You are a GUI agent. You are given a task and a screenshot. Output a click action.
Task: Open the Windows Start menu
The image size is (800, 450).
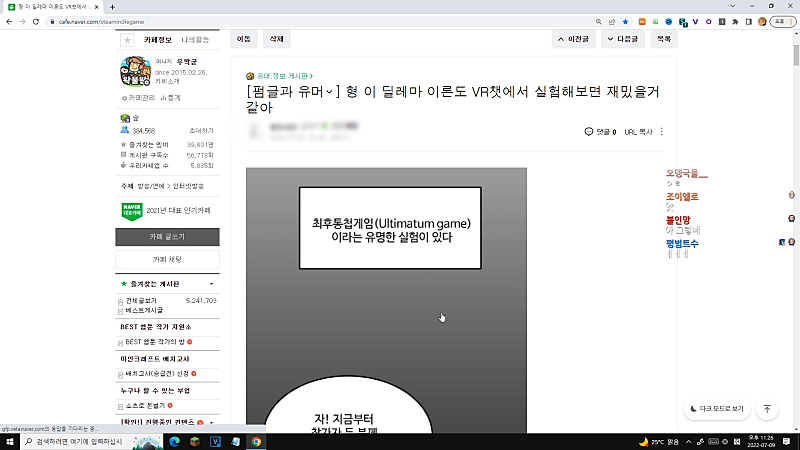click(x=10, y=442)
